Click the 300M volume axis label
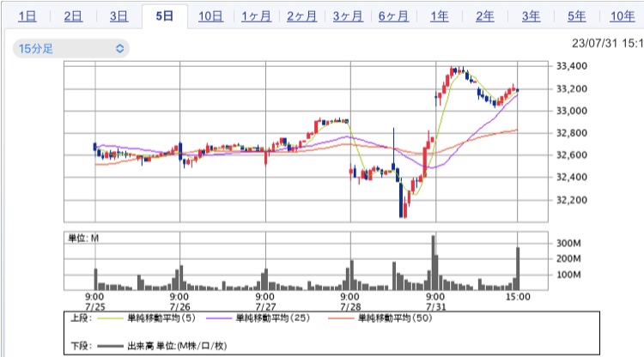 click(568, 244)
